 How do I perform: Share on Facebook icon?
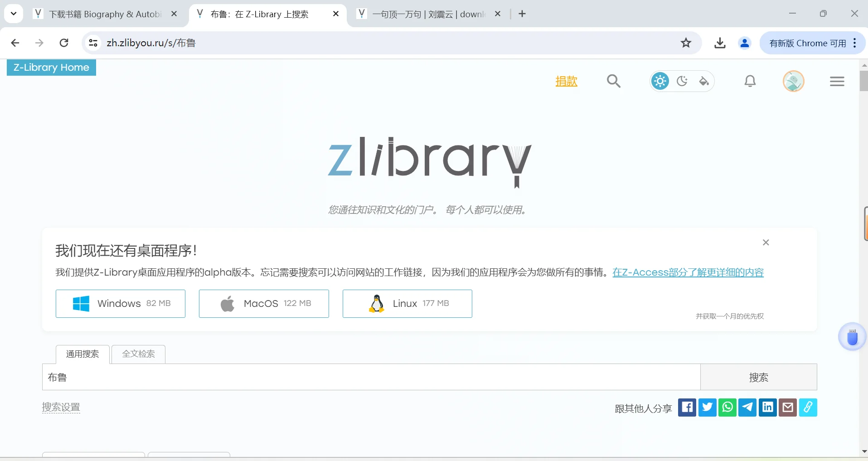687,408
